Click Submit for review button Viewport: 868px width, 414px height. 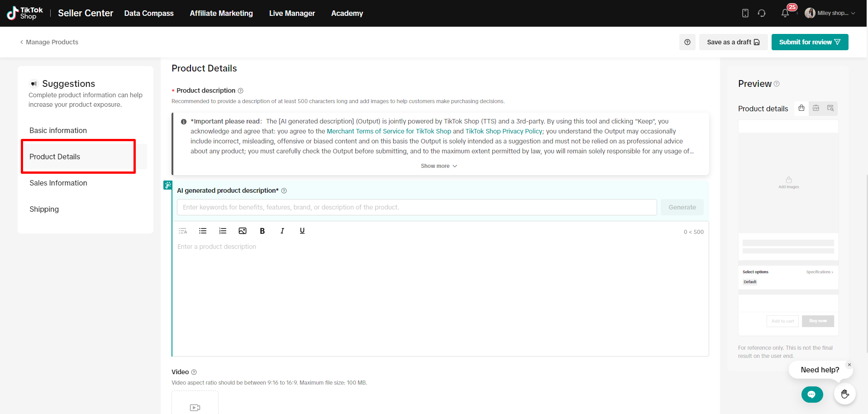coord(809,42)
